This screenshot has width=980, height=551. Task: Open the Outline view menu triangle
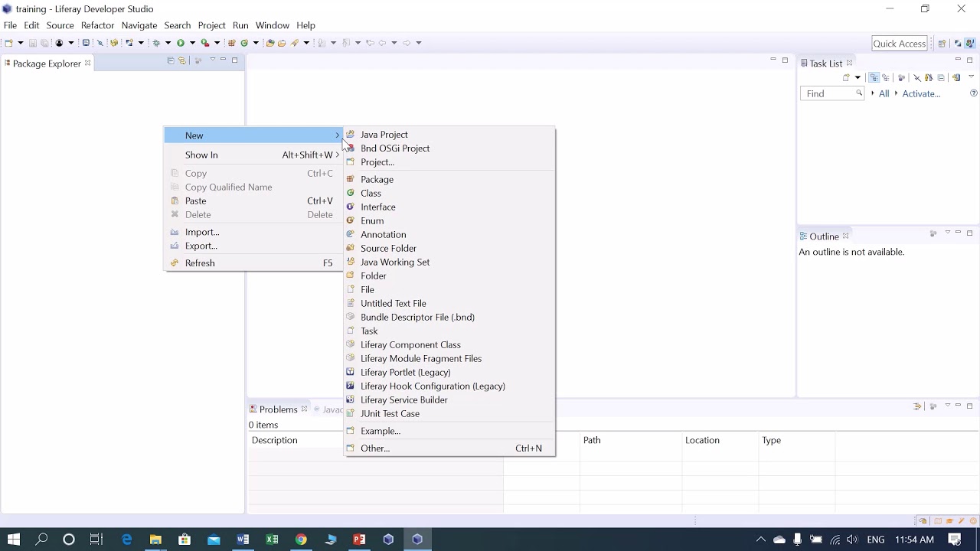947,233
